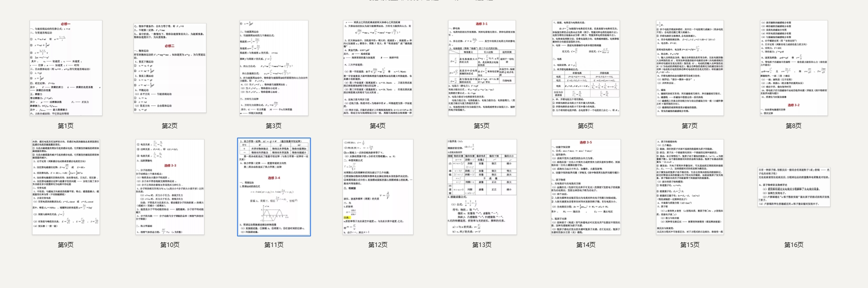This screenshot has height=288, width=868.
Task: Select the page 1 thumbnail titled 必修一
Action: coord(65,68)
